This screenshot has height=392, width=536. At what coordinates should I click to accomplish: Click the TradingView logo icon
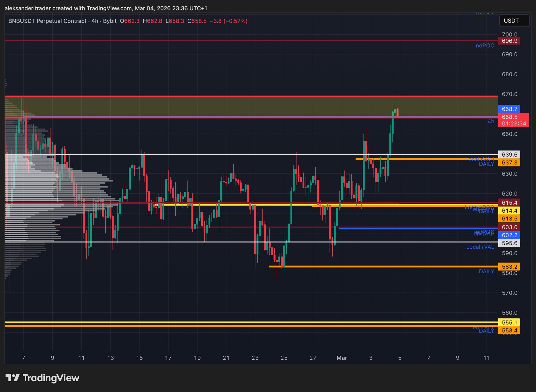coord(12,378)
